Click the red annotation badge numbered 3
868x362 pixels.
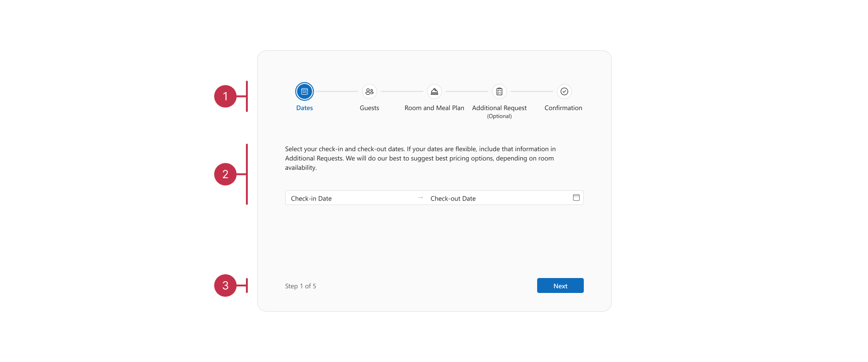coord(225,285)
